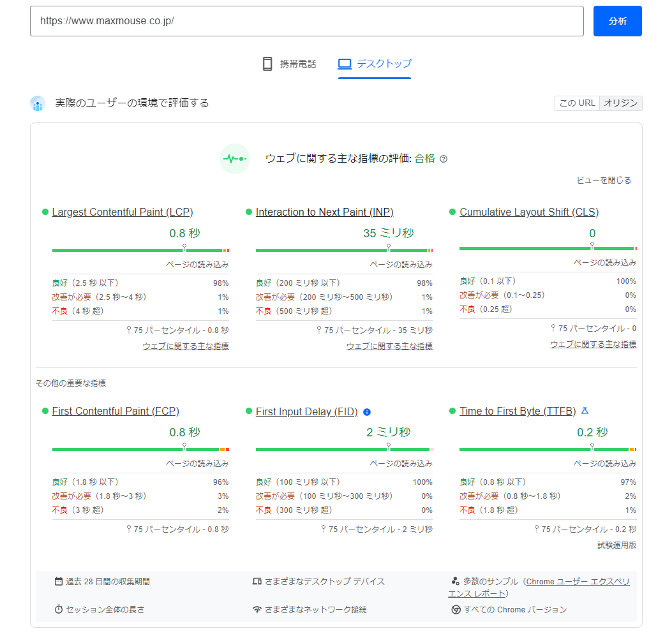Collapse the view with ビューを閉じる
Screen dimensions: 672x636
[x=604, y=181]
